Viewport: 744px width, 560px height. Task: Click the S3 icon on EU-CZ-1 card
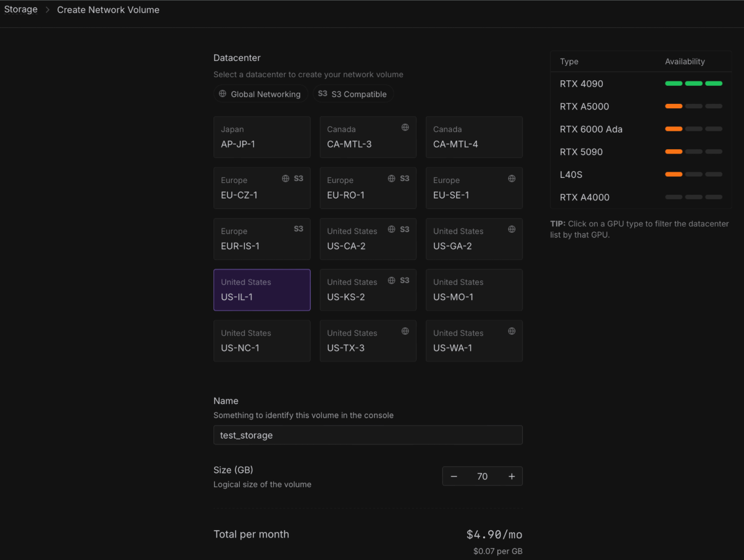[298, 179]
